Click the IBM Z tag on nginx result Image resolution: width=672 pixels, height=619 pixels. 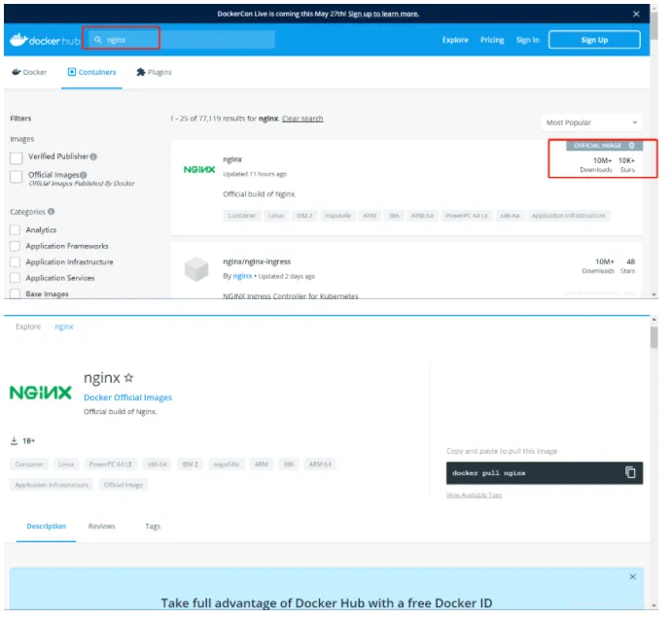click(x=304, y=216)
